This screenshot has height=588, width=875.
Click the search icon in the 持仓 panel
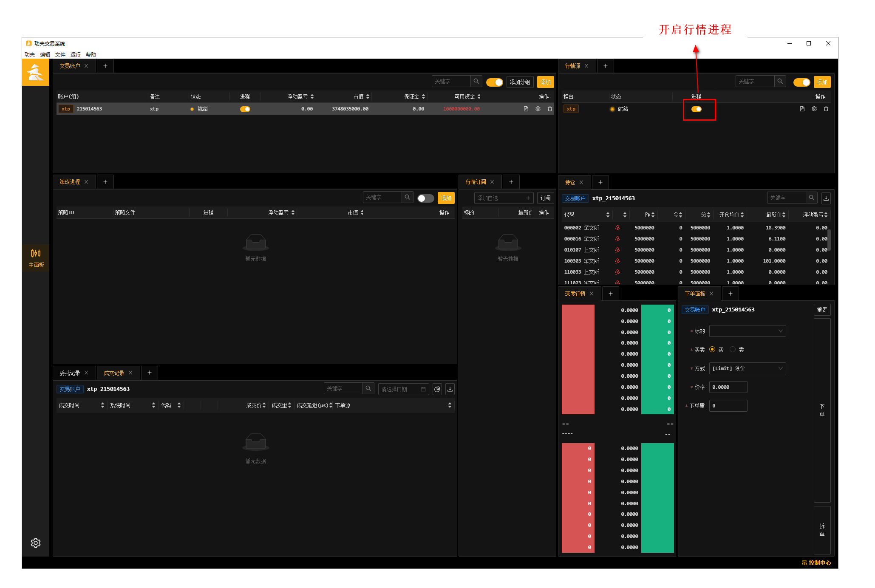click(x=811, y=198)
